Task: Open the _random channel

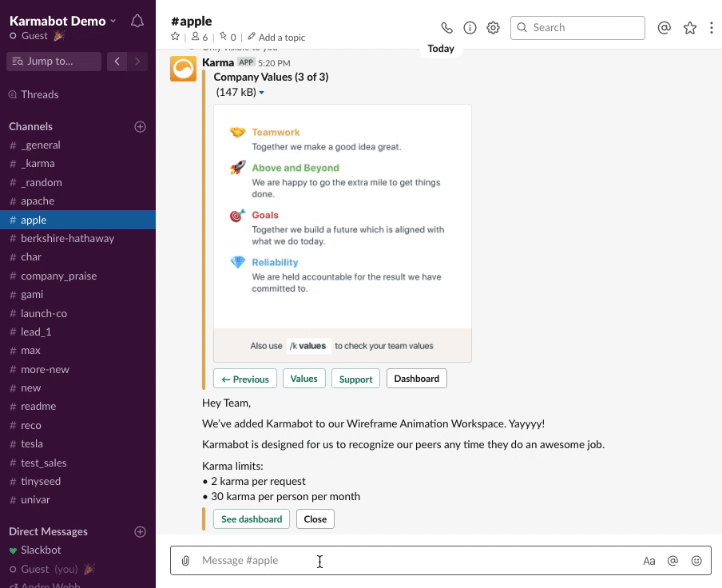Action: 77,182
